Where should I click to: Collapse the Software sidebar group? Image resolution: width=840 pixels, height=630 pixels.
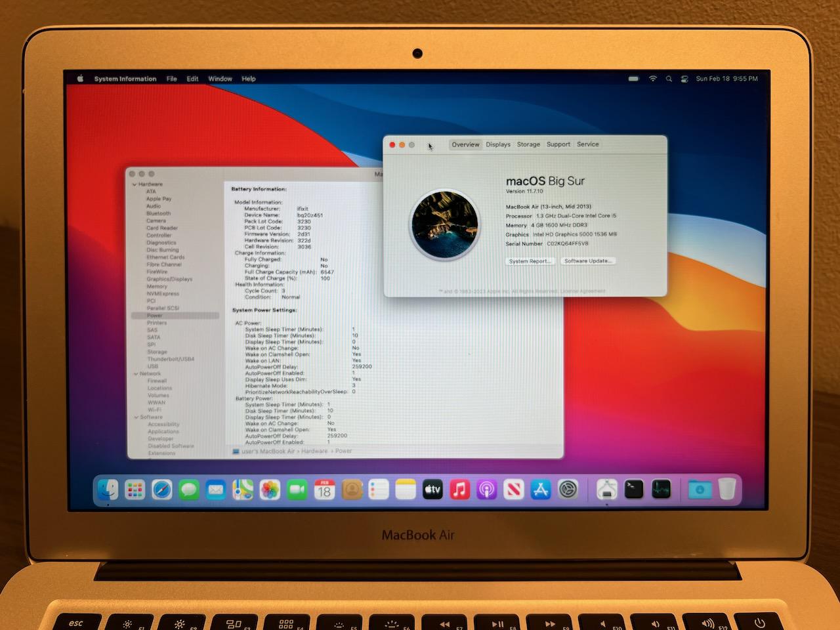[x=136, y=417]
